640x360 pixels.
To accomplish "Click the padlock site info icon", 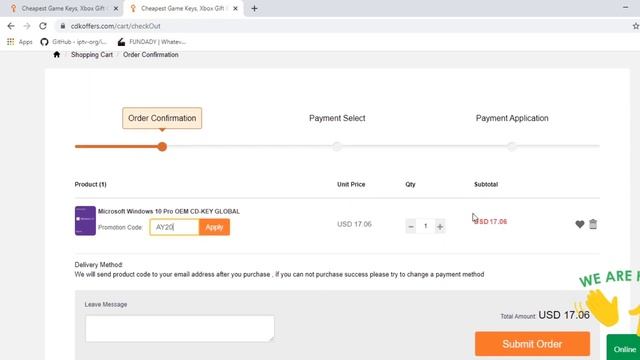I will [x=62, y=26].
